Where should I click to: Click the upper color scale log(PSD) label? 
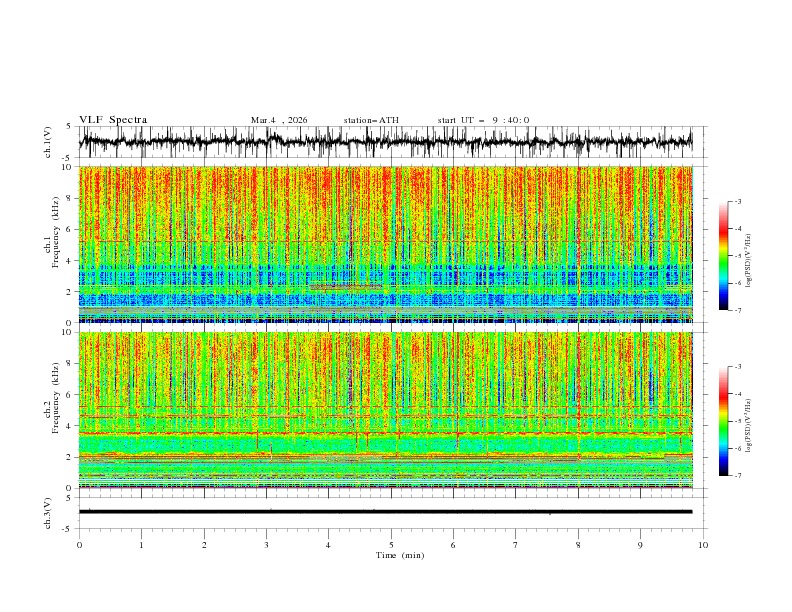click(749, 261)
